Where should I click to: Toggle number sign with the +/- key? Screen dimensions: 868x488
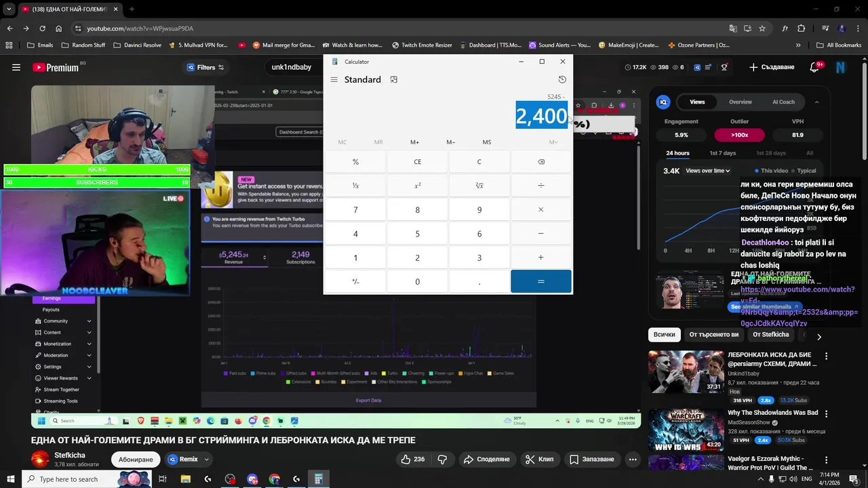pyautogui.click(x=355, y=281)
